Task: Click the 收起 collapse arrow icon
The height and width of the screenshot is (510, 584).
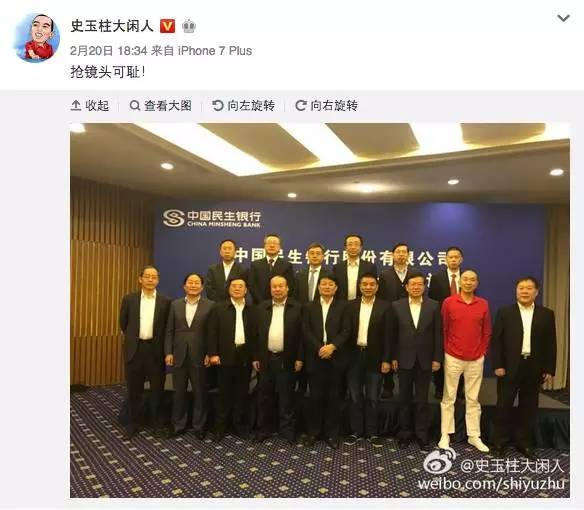Action: [x=76, y=105]
